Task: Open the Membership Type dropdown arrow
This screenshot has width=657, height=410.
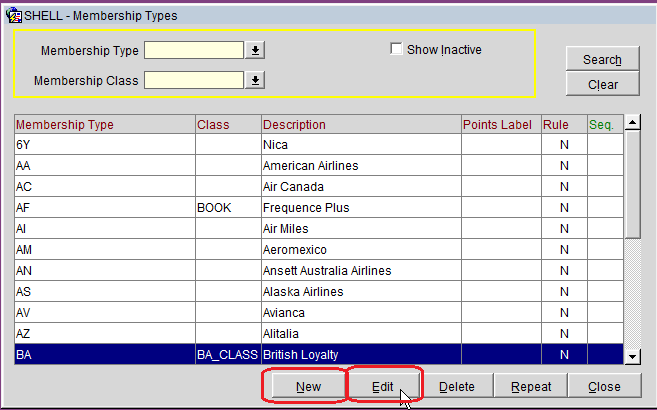Action: pos(255,51)
